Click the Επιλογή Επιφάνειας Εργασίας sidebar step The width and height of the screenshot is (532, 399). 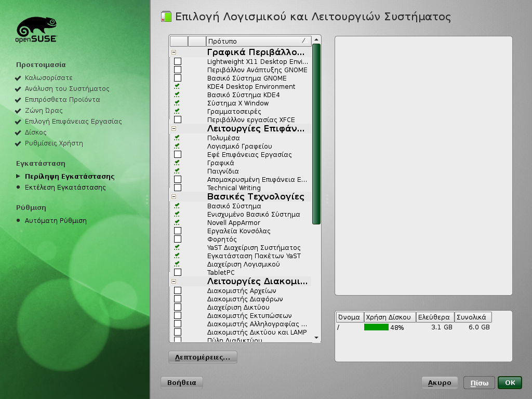tap(73, 122)
